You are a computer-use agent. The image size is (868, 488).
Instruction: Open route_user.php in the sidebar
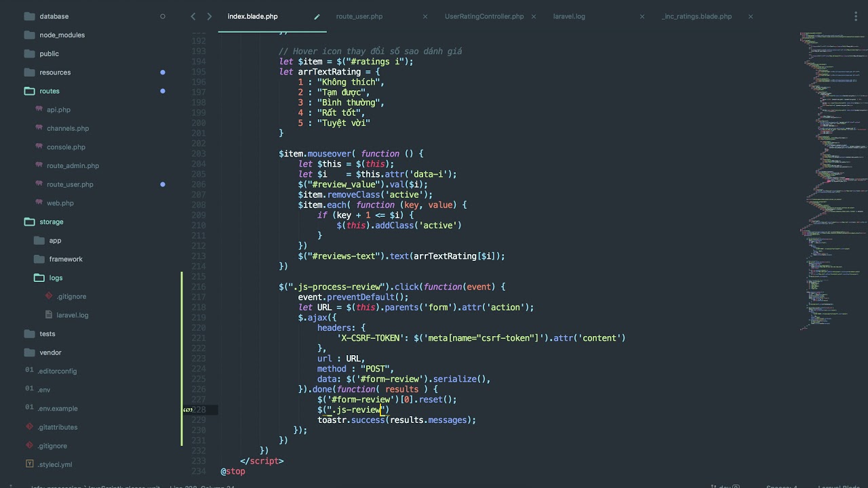[x=70, y=184]
